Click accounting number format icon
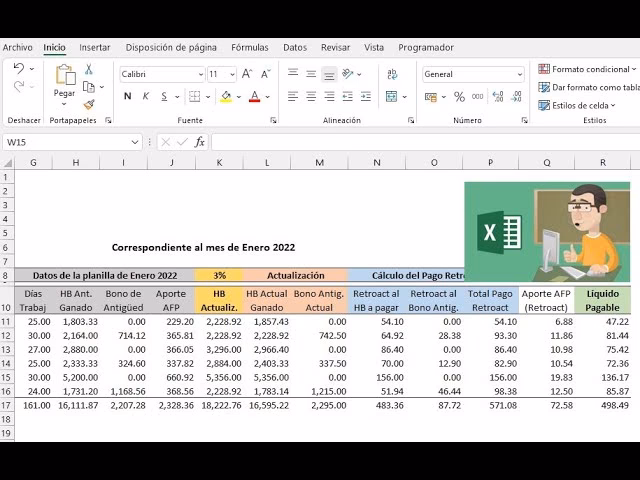Screen dimensions: 640x480 [x=431, y=97]
